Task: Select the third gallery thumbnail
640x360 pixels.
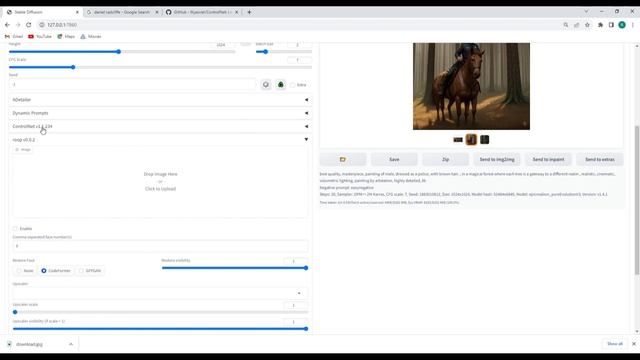Action: click(484, 140)
